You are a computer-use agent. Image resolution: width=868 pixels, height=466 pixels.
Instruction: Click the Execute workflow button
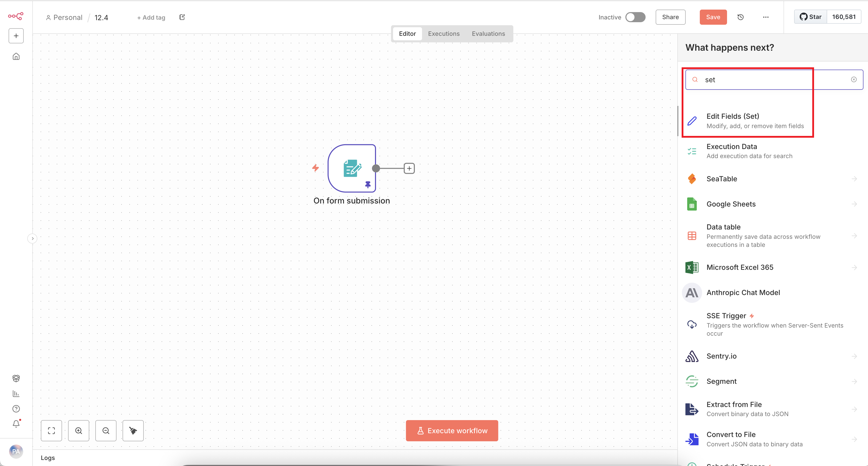click(451, 430)
